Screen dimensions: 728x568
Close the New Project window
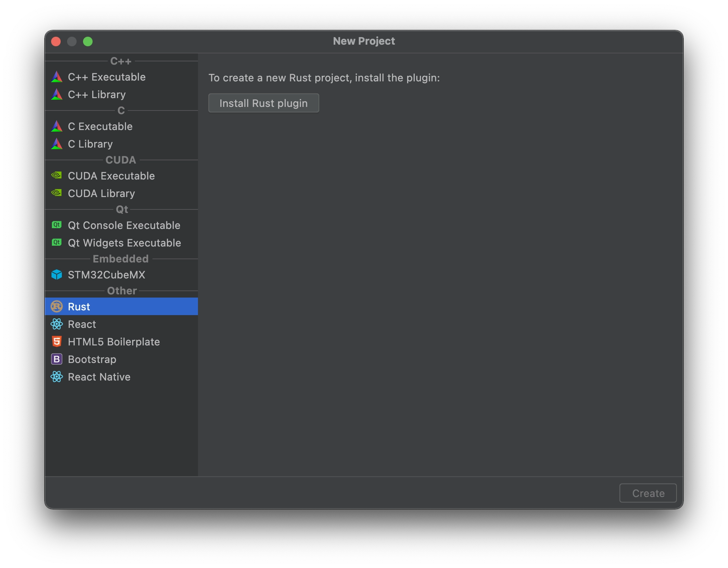[56, 41]
